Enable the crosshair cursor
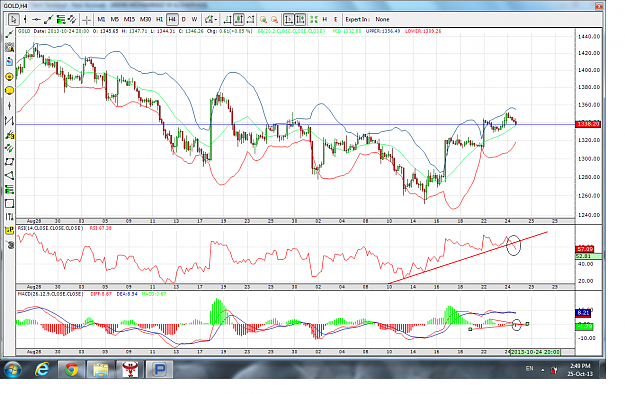Viewport: 625px width, 394px height. tap(86, 19)
